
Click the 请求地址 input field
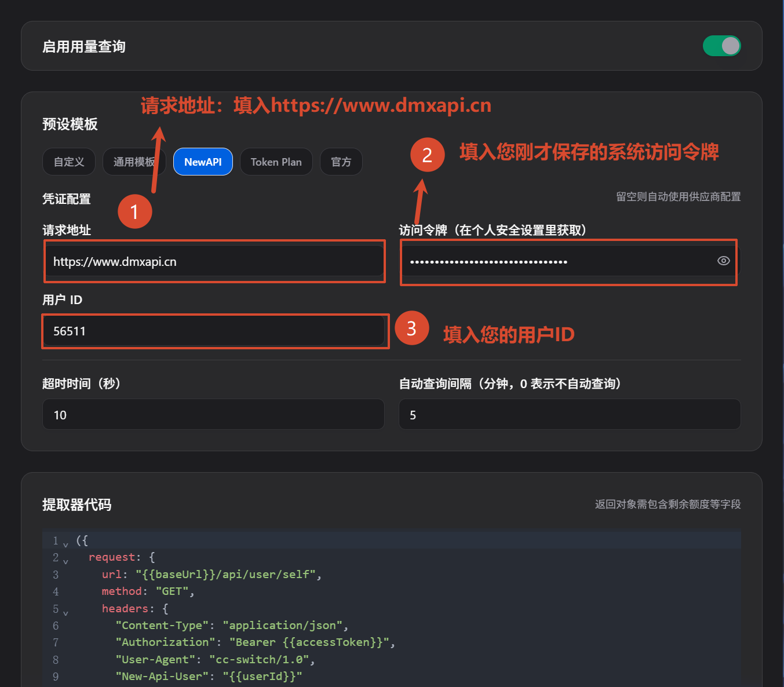pyautogui.click(x=214, y=261)
